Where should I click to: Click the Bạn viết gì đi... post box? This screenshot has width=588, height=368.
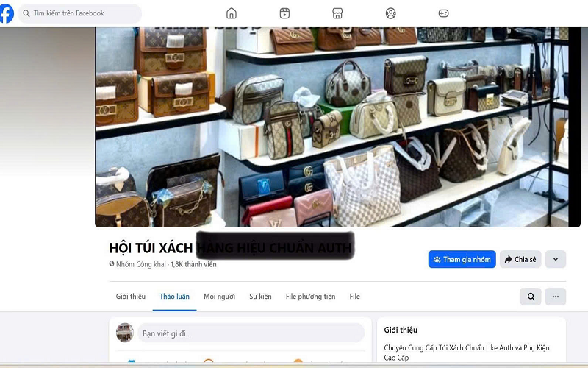click(251, 333)
